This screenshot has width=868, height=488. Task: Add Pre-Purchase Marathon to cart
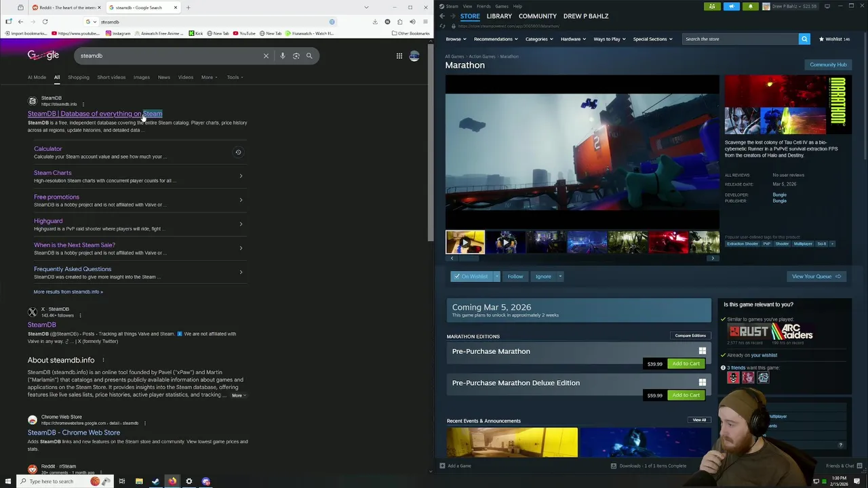pyautogui.click(x=686, y=363)
